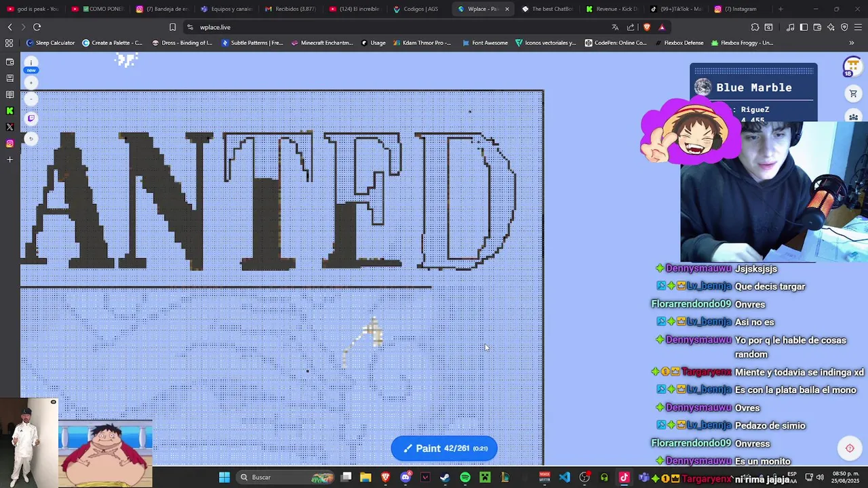This screenshot has height=488, width=868.
Task: Zoom in with the plus map button
Action: 31,83
